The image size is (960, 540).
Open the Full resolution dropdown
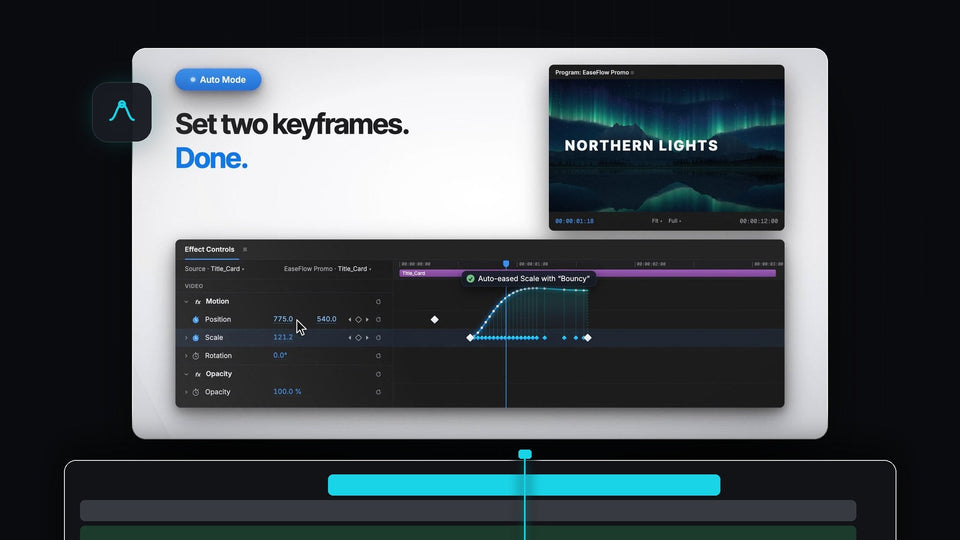pos(674,221)
